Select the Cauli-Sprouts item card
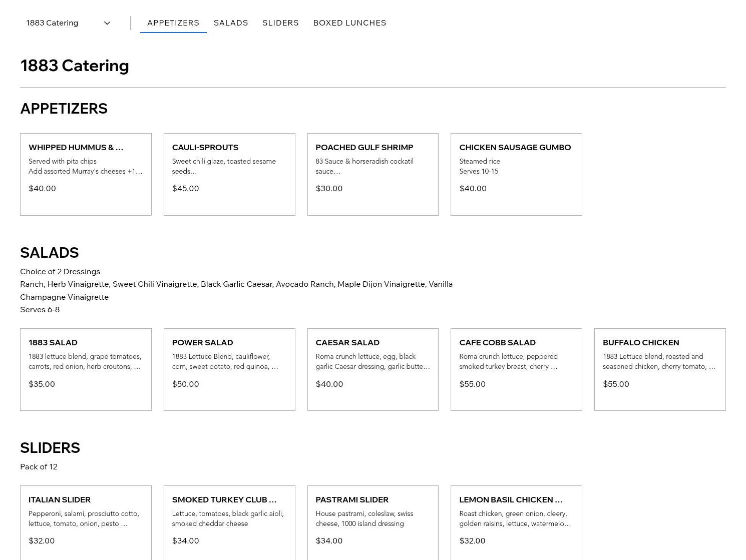This screenshot has height=560, width=746. point(229,174)
